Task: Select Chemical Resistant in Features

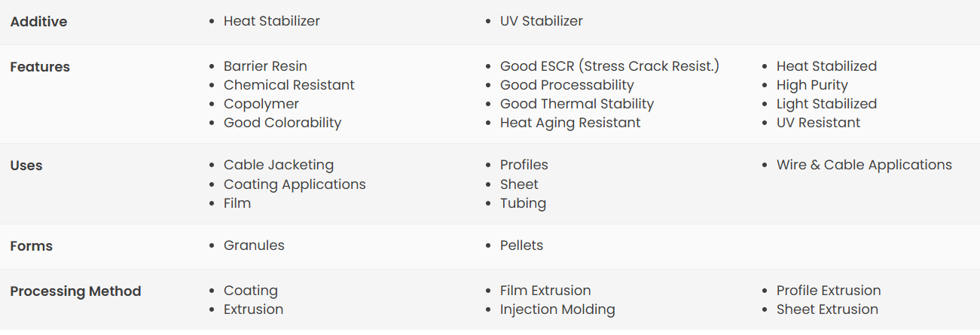Action: [x=289, y=85]
